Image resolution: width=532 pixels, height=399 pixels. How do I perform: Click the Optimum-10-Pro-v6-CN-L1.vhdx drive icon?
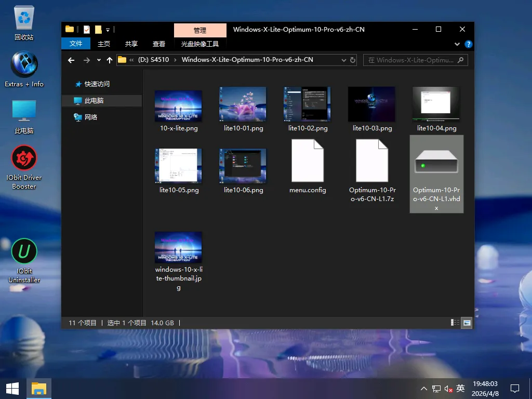click(x=436, y=162)
